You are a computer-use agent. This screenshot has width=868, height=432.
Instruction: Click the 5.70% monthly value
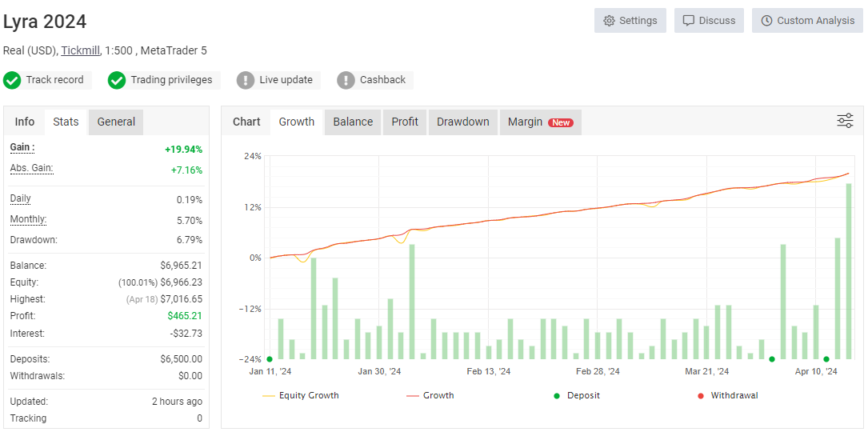click(x=190, y=221)
